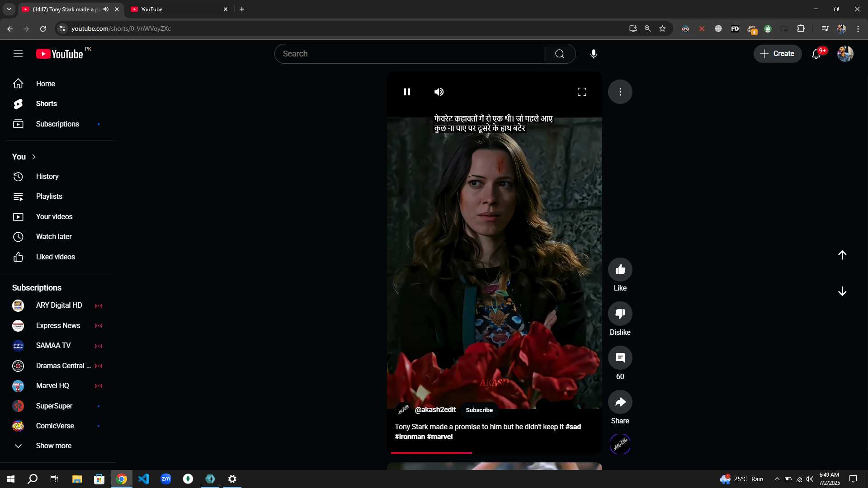Open the account avatar menu
The width and height of the screenshot is (868, 488).
845,54
